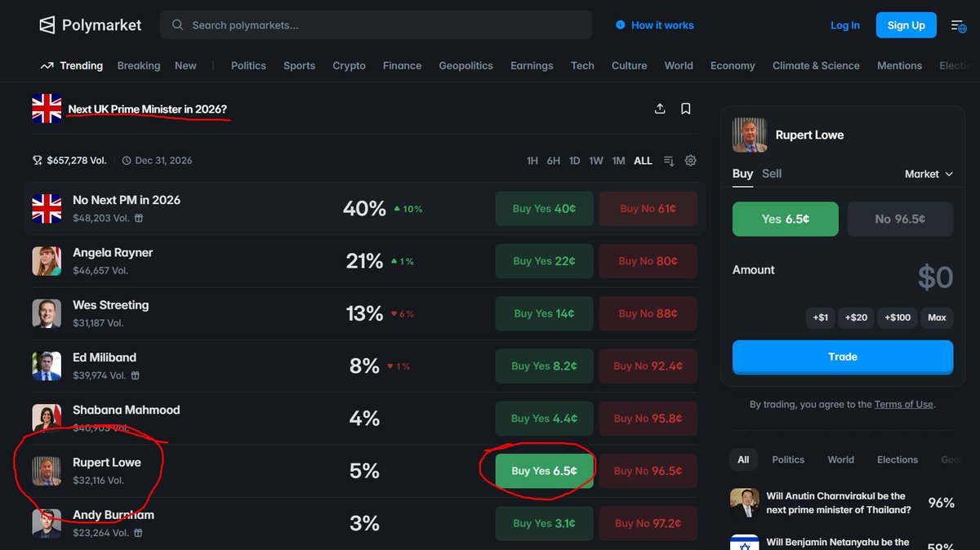Add $20 to the amount

click(x=857, y=317)
